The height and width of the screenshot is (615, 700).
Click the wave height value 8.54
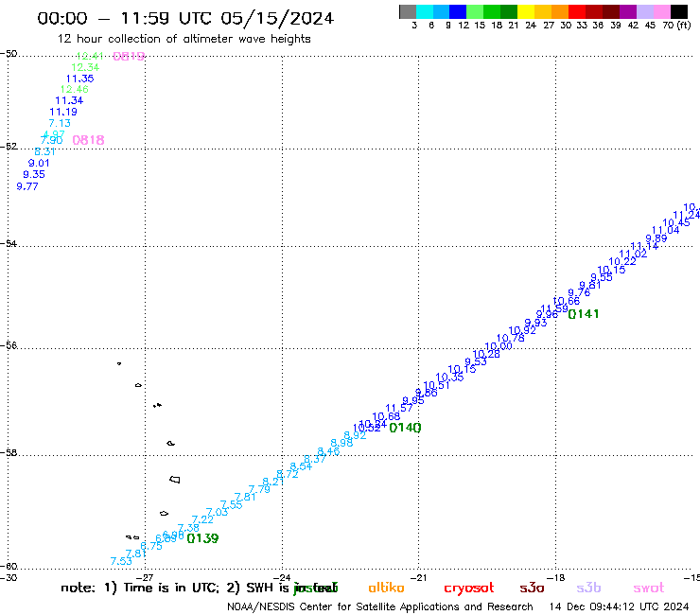point(301,466)
